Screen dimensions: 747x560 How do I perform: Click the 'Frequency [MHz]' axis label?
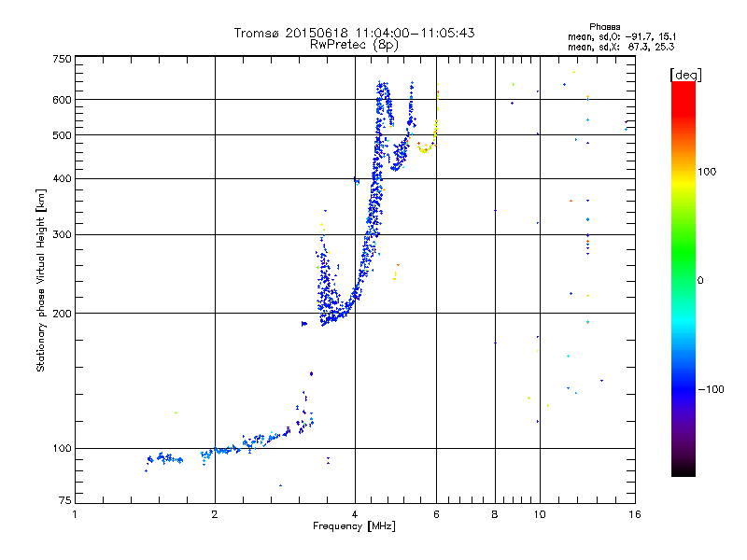[354, 526]
